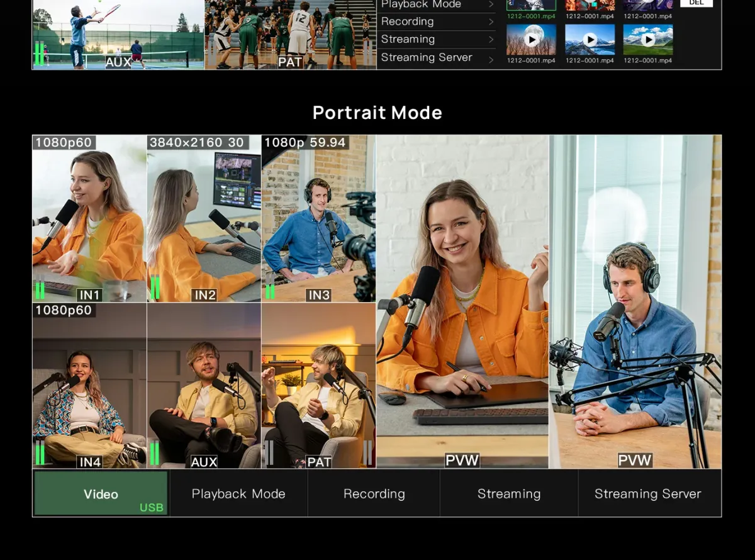Viewport: 755px width, 560px height.
Task: Select the Streaming Server menu entry
Action: pyautogui.click(x=427, y=57)
